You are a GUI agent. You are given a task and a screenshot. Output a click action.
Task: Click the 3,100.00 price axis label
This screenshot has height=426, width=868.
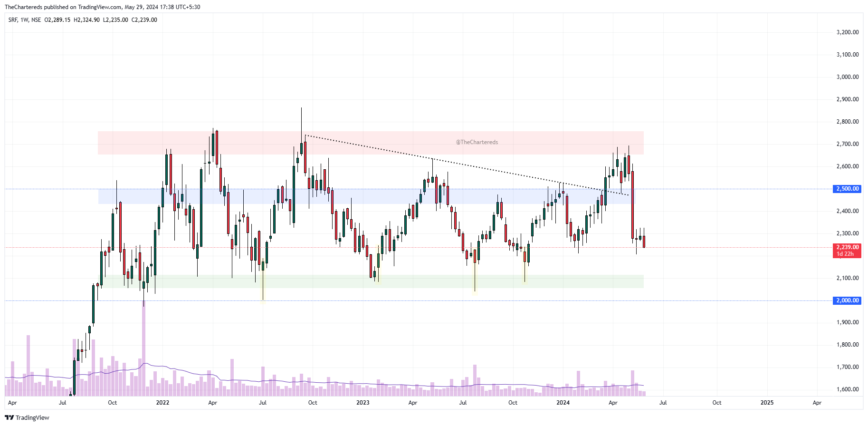coord(847,55)
